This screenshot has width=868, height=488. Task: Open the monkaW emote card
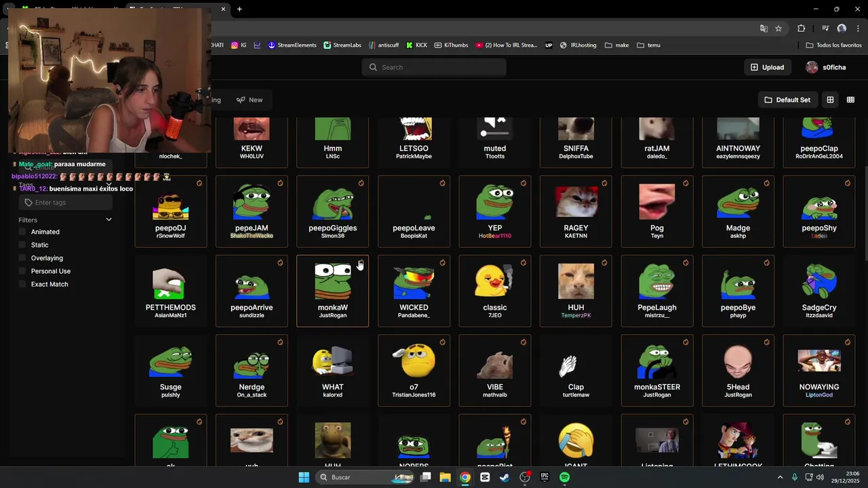332,291
